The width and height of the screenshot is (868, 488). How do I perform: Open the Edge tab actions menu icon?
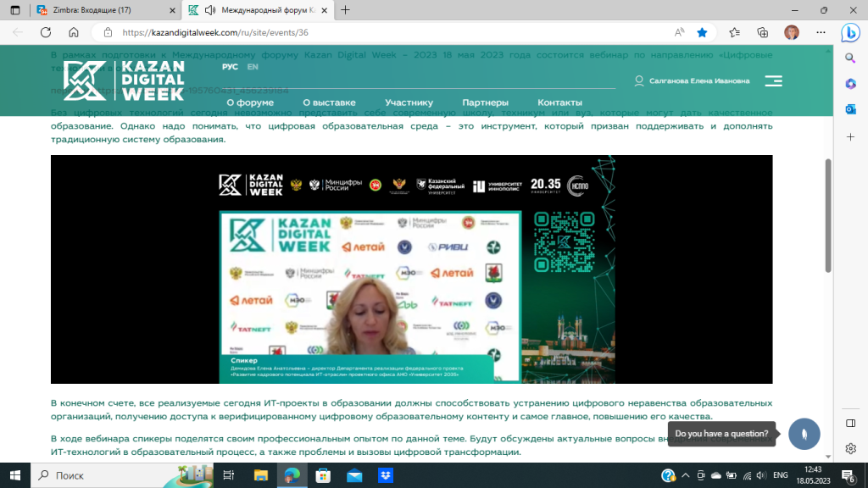(x=15, y=10)
